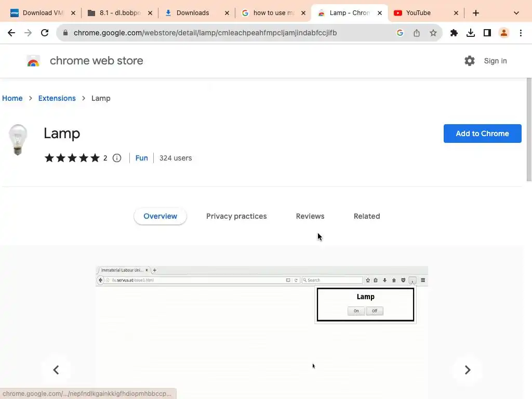Open the browser downloads icon
The width and height of the screenshot is (532, 399).
pos(471,33)
